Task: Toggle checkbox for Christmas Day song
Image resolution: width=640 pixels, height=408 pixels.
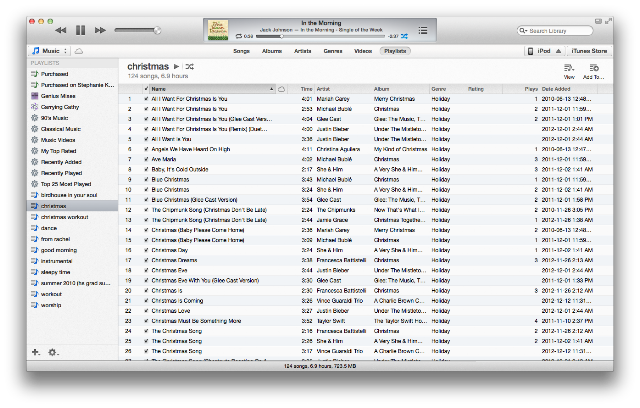Action: coord(146,250)
